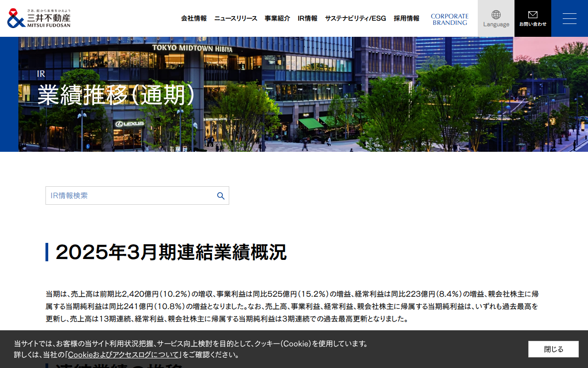Open the Cookieおよびアクセスログについて link
The width and height of the screenshot is (588, 368).
click(123, 355)
